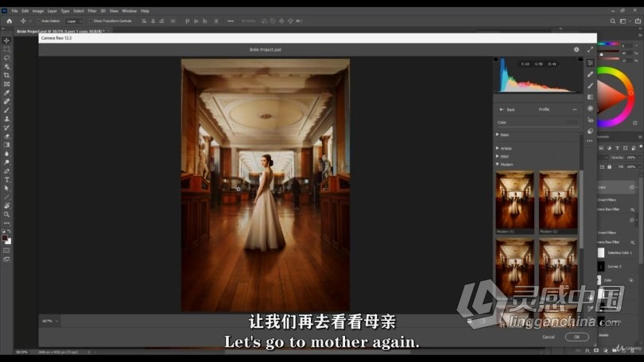Select Camera Raw Adjustment Brush tool
644x362 pixels.
590,86
